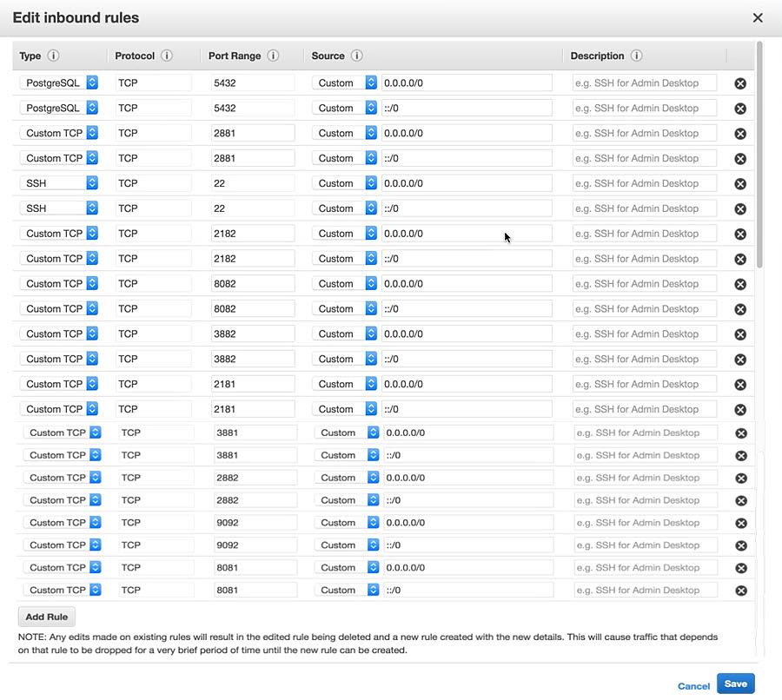Delete the port 2181 rule with source 0.0.0.0/0
Screen dimensions: 782x700
pyautogui.click(x=740, y=385)
